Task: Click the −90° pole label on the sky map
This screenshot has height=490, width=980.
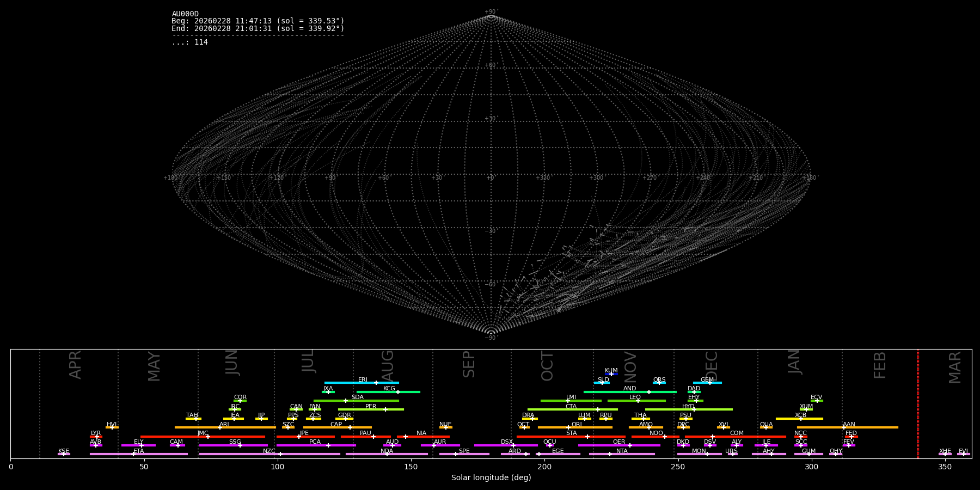Action: pos(491,338)
